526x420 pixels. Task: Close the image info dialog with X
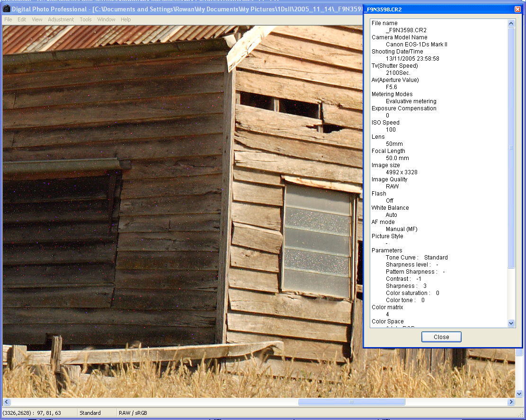click(x=517, y=9)
